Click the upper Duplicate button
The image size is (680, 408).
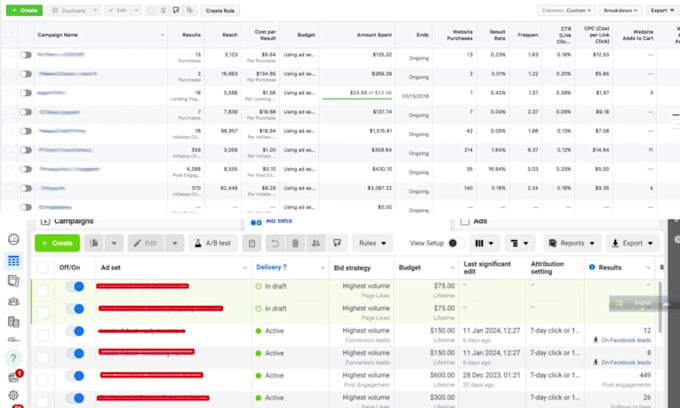[69, 10]
